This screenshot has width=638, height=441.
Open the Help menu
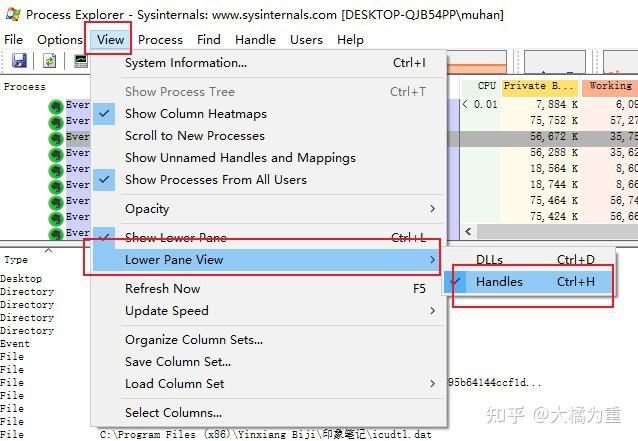[x=350, y=39]
